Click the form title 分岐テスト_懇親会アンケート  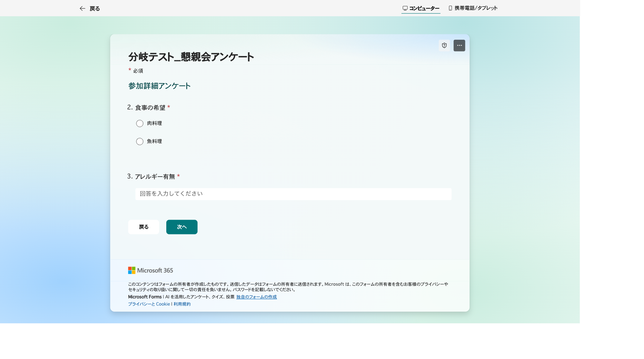(191, 57)
